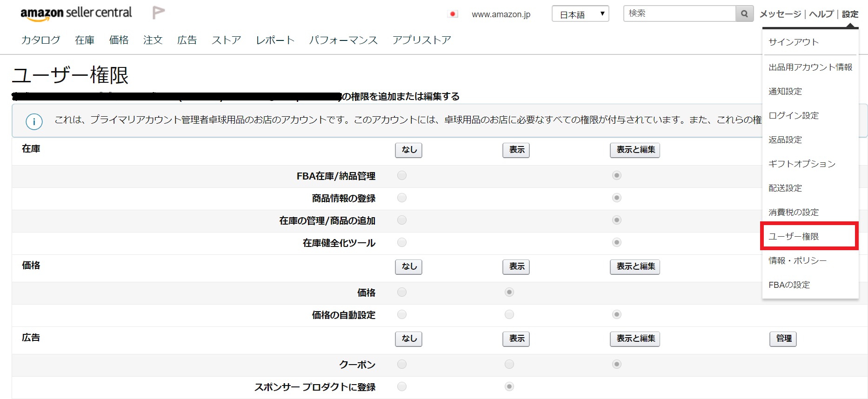This screenshot has height=399, width=868.
Task: Select 表示と編集 radio for 在庫健全化ツール
Action: 617,242
